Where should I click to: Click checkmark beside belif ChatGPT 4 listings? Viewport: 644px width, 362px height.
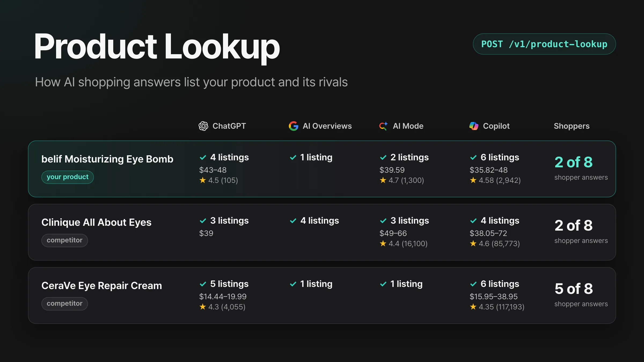[203, 157]
